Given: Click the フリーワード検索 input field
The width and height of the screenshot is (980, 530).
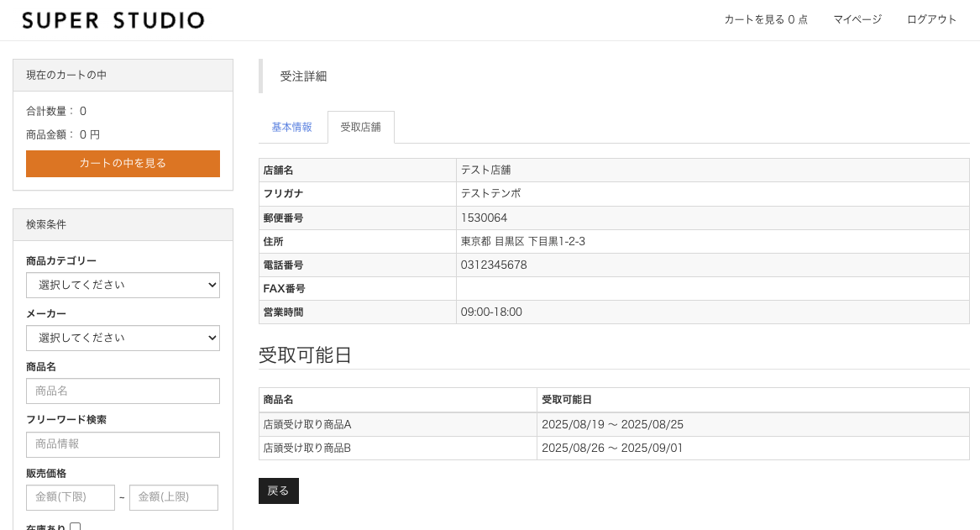Looking at the screenshot, I should click(x=123, y=444).
